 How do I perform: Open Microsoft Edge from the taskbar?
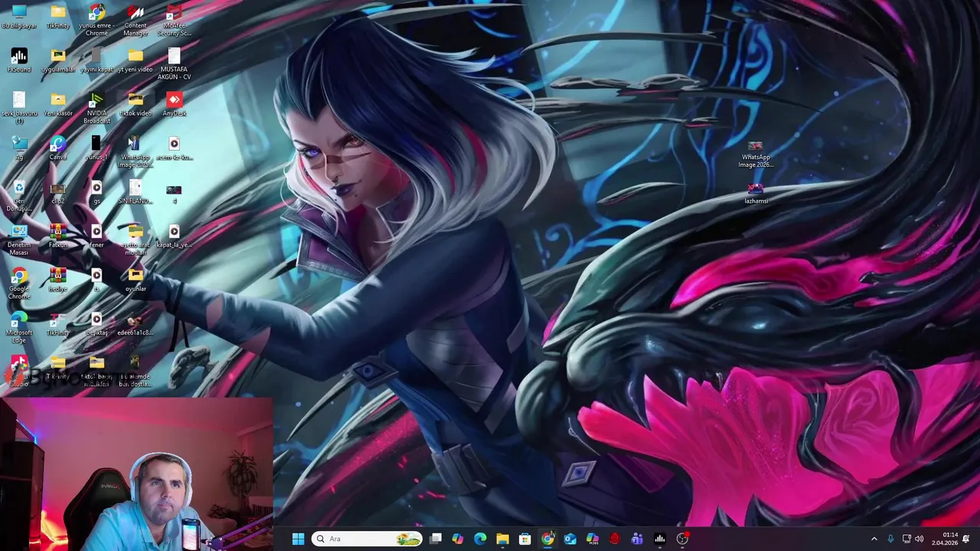coord(480,539)
